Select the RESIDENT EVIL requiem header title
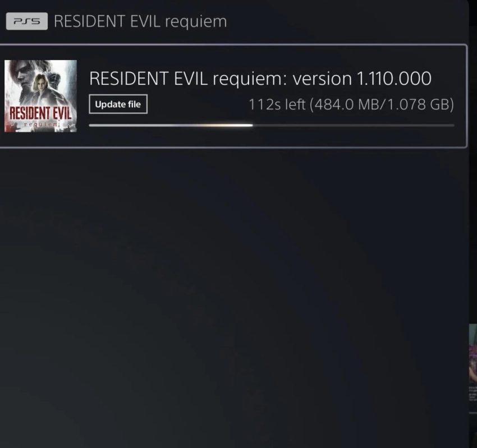477x448 pixels. (x=140, y=21)
